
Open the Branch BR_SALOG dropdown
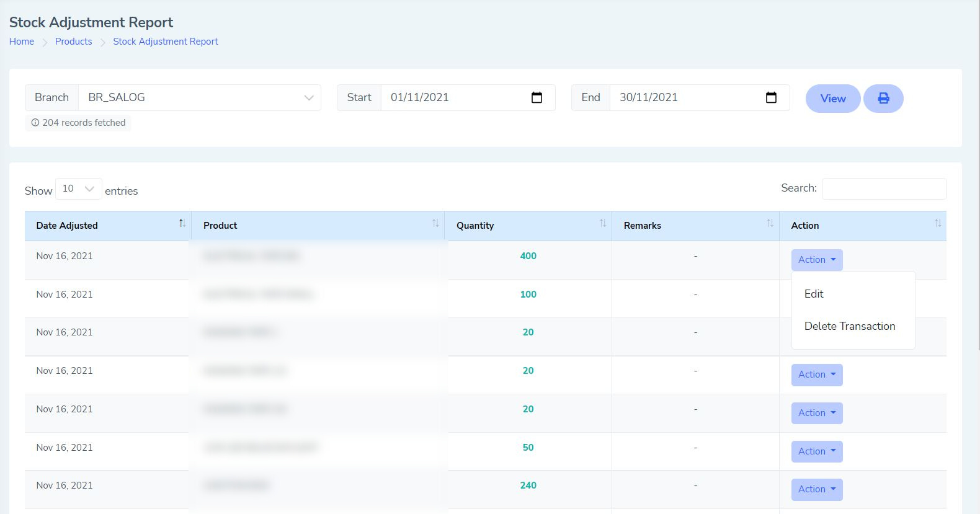coord(200,97)
